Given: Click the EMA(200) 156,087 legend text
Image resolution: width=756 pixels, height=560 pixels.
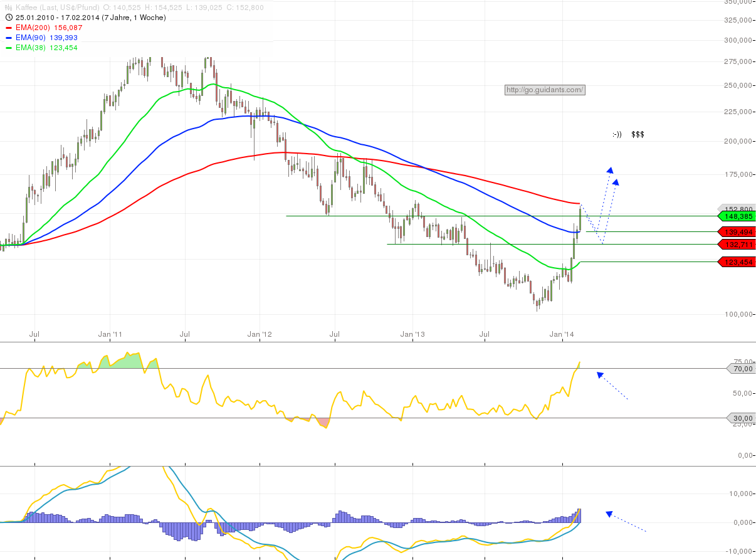Looking at the screenshot, I should pyautogui.click(x=49, y=28).
